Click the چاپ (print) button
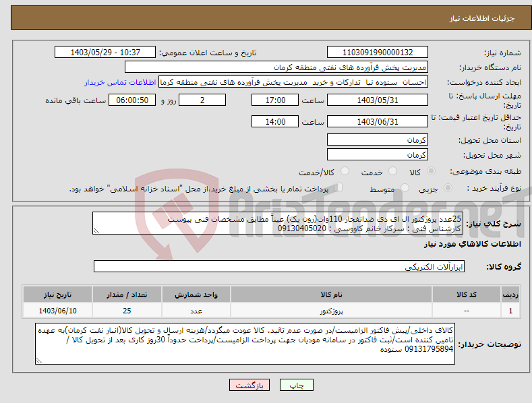The height and width of the screenshot is (403, 532). pos(296,385)
